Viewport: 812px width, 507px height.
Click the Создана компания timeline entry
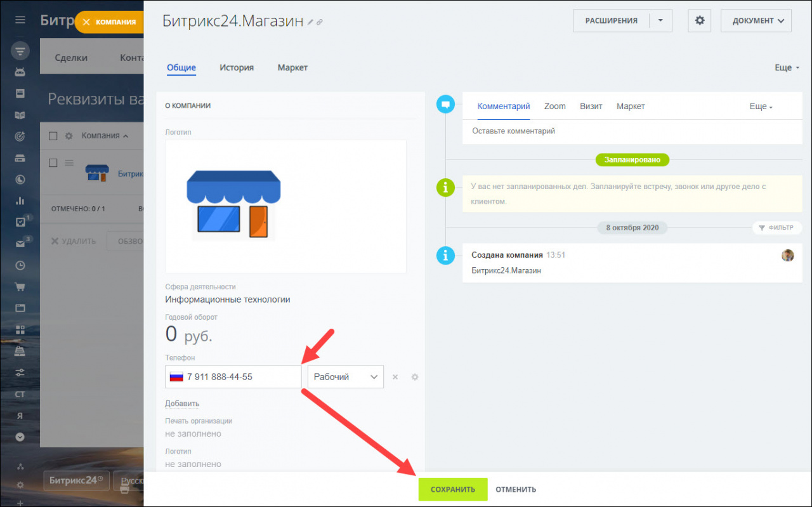click(x=632, y=263)
